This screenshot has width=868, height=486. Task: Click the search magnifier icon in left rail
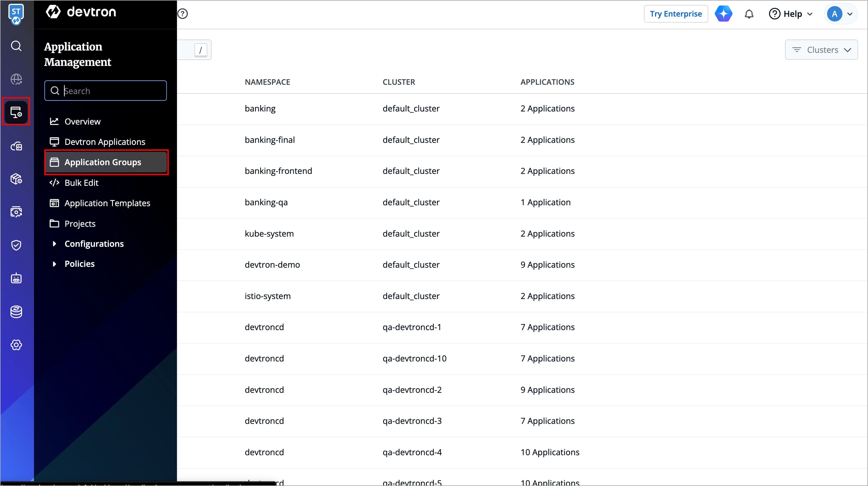(16, 46)
